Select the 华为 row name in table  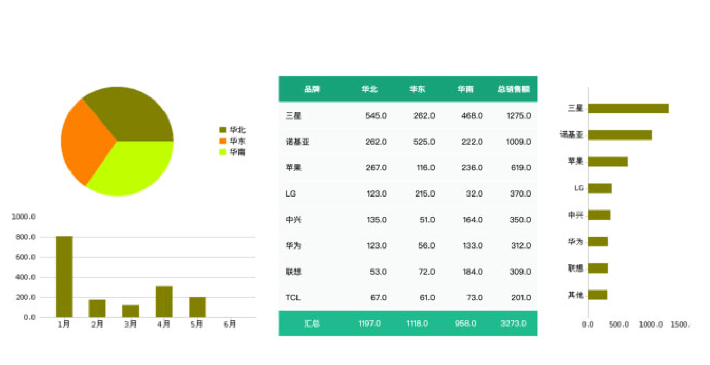[293, 245]
